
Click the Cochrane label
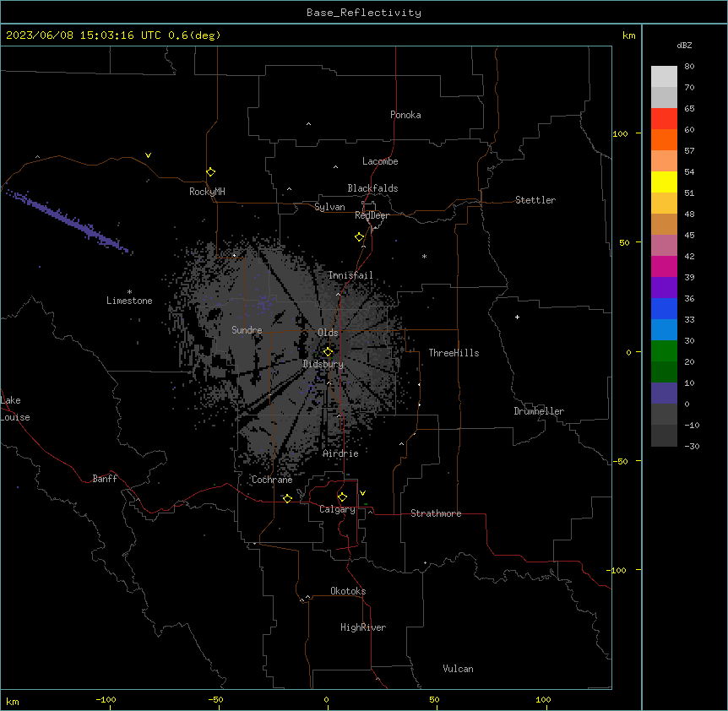coord(272,480)
